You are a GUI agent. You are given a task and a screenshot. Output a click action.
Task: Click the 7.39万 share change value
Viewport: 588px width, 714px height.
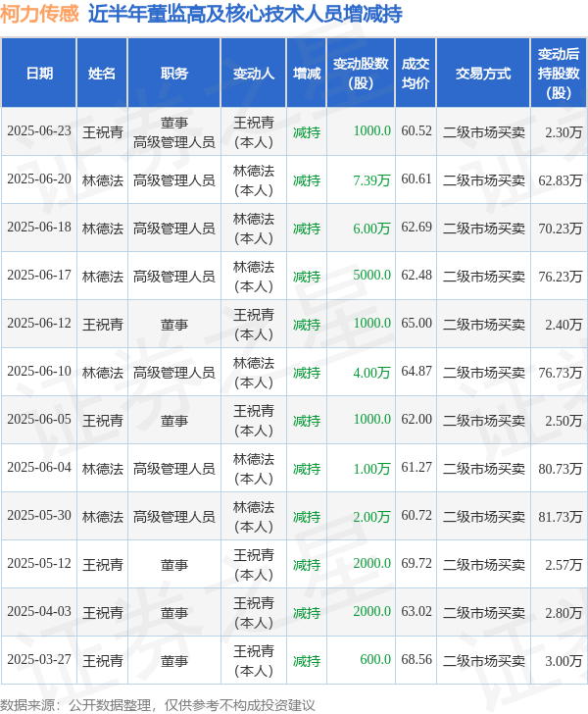pos(371,180)
